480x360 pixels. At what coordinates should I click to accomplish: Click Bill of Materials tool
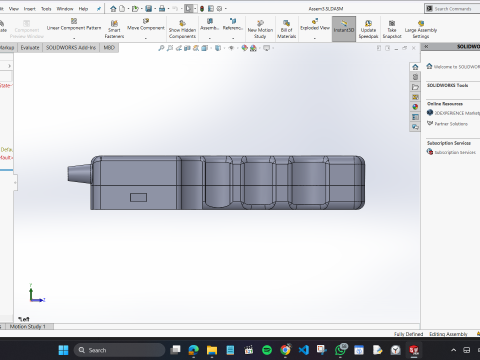point(287,29)
